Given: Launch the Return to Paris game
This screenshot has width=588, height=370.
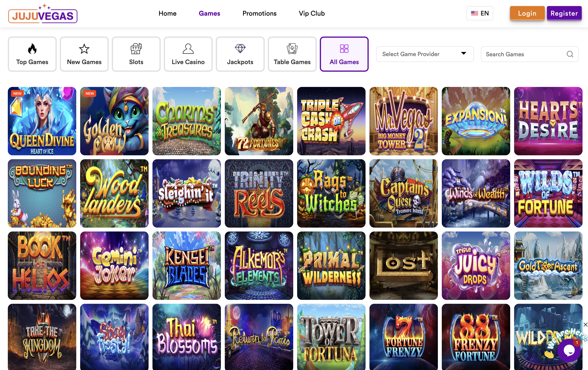Looking at the screenshot, I should (259, 337).
